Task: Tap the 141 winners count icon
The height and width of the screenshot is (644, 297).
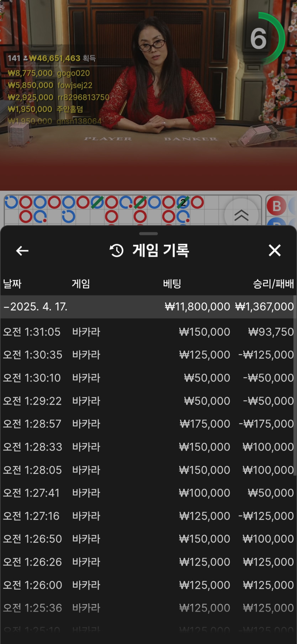Action: 25,58
